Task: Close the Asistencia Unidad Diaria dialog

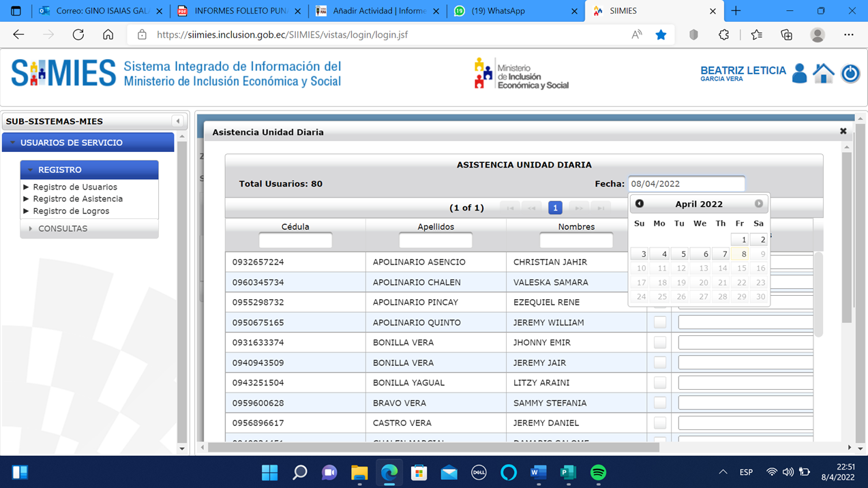Action: (843, 131)
